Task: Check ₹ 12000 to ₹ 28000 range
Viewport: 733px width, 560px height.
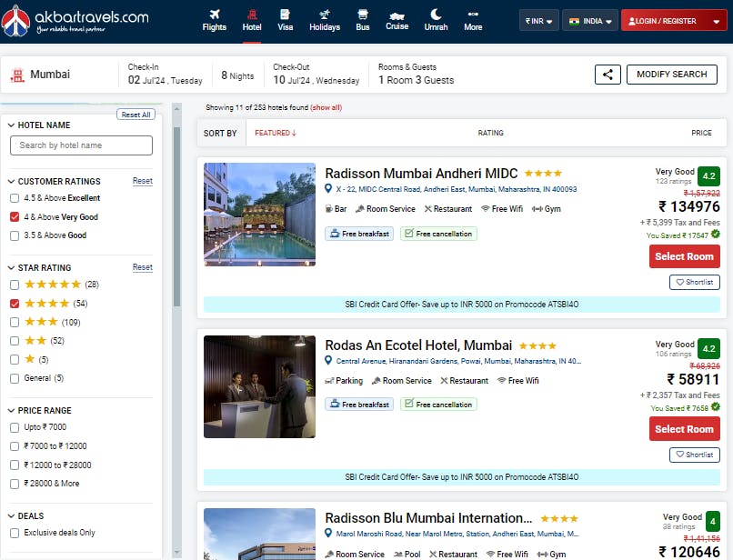Action: (x=15, y=465)
